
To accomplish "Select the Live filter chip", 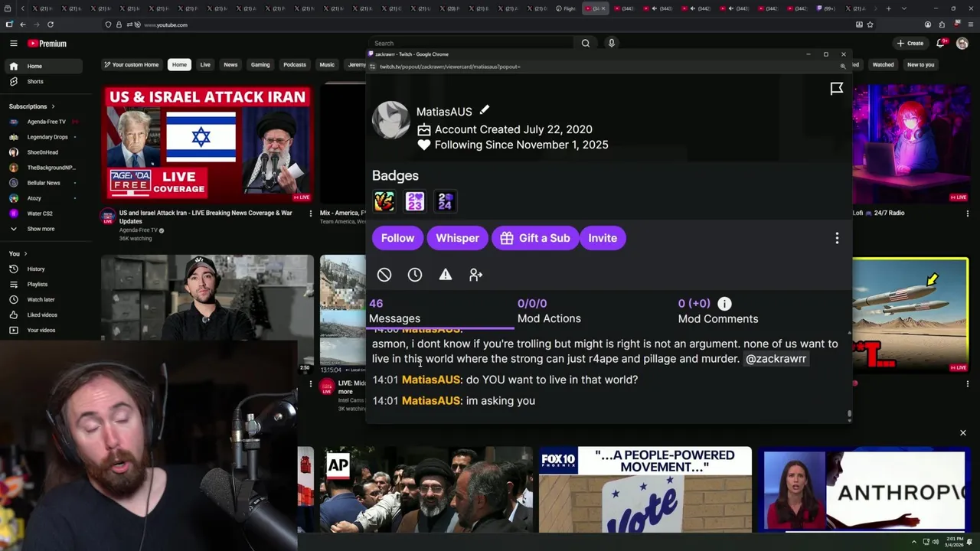I will tap(205, 65).
